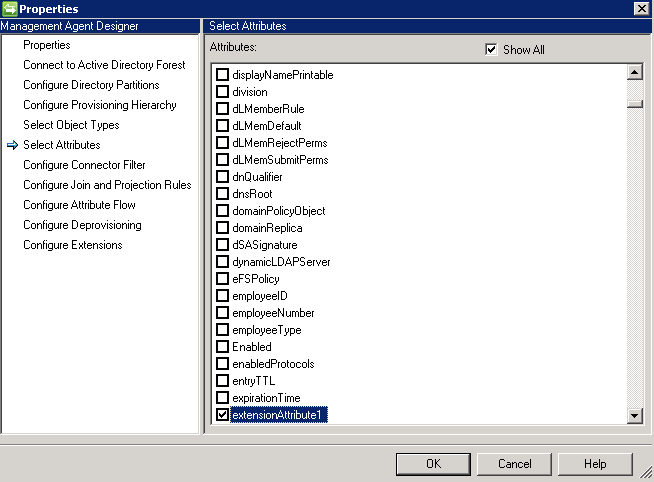Close the Properties dialog window

(642, 8)
